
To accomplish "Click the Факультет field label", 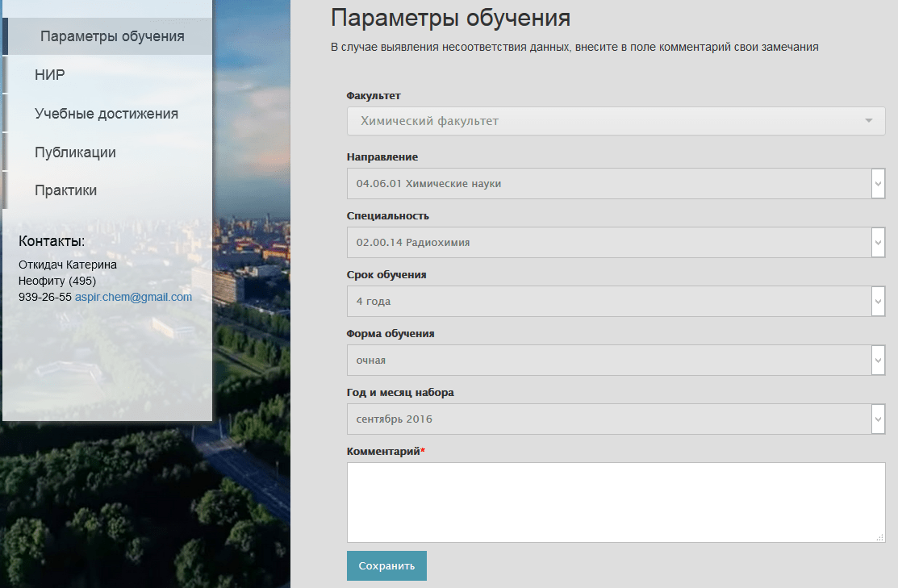I will pos(374,96).
